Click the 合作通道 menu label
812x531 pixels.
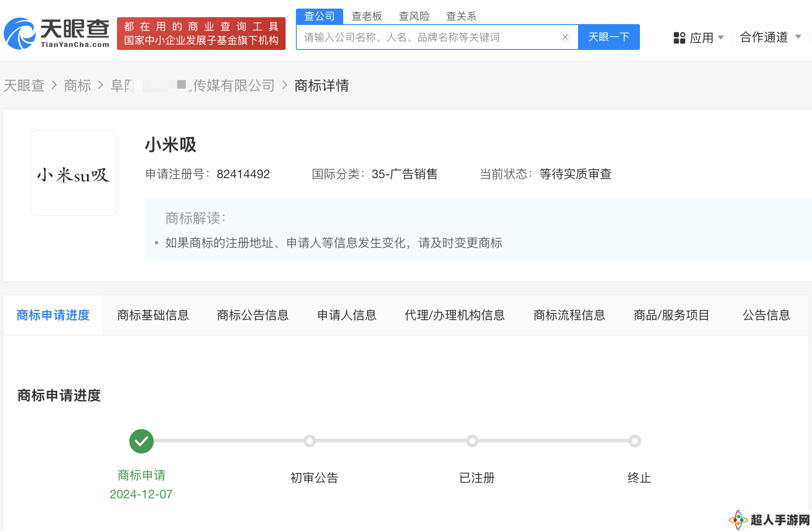coord(764,37)
